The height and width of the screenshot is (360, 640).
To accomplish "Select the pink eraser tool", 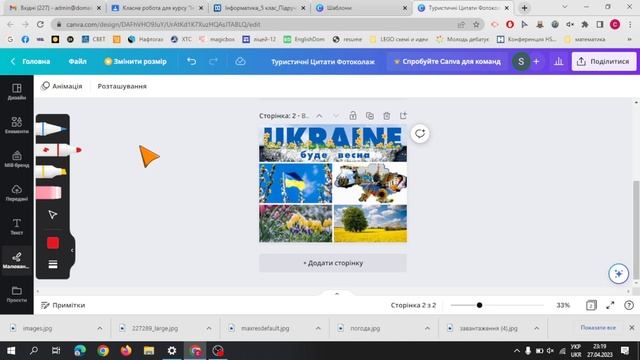I will pos(49,193).
